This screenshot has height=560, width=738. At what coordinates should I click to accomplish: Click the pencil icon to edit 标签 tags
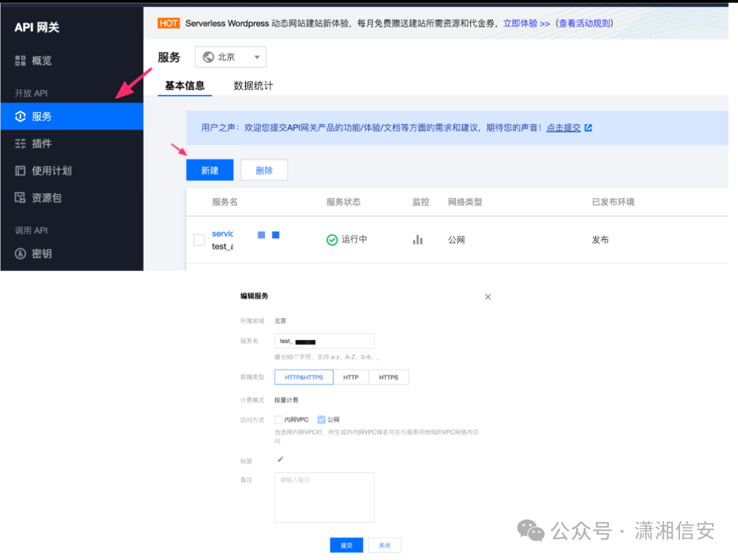pyautogui.click(x=279, y=460)
